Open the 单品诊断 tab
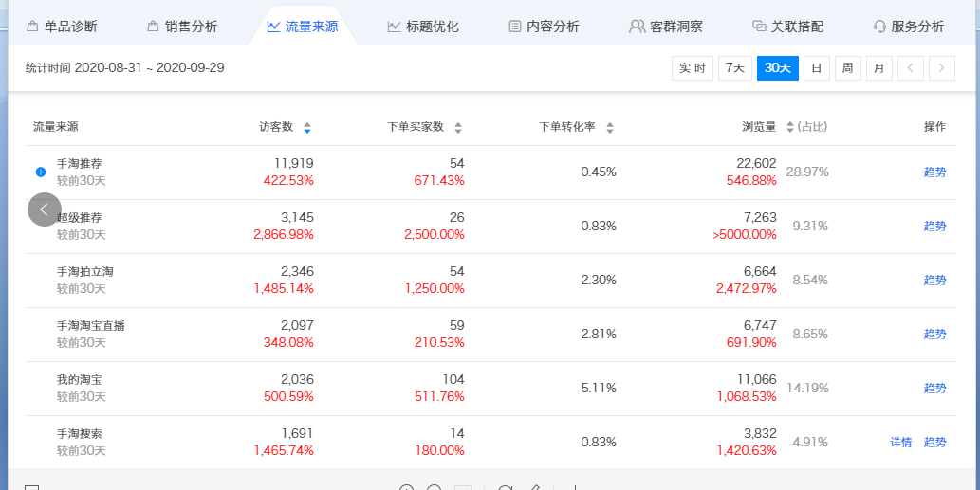 [x=62, y=27]
